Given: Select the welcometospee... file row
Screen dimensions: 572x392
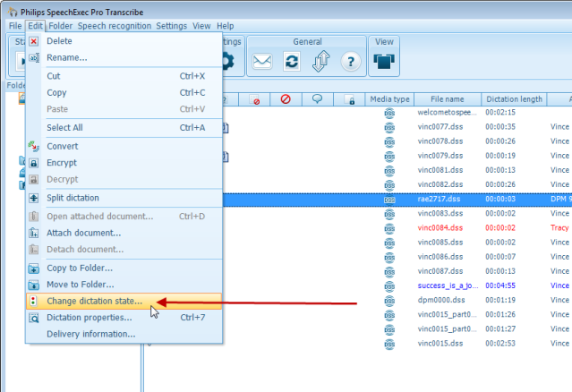Looking at the screenshot, I should pos(447,112).
